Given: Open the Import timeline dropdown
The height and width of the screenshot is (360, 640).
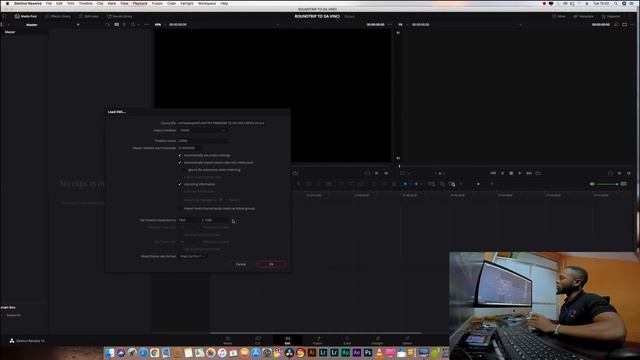Looking at the screenshot, I should (x=202, y=131).
